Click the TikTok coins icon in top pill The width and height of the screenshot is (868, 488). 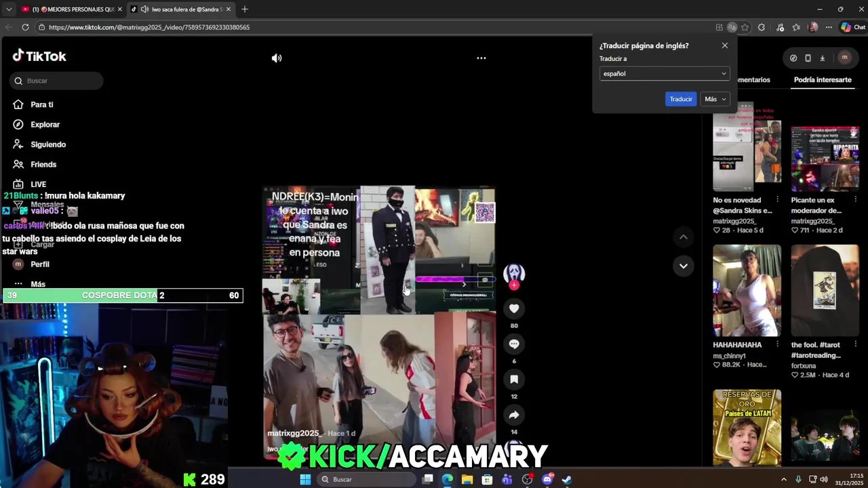click(793, 58)
